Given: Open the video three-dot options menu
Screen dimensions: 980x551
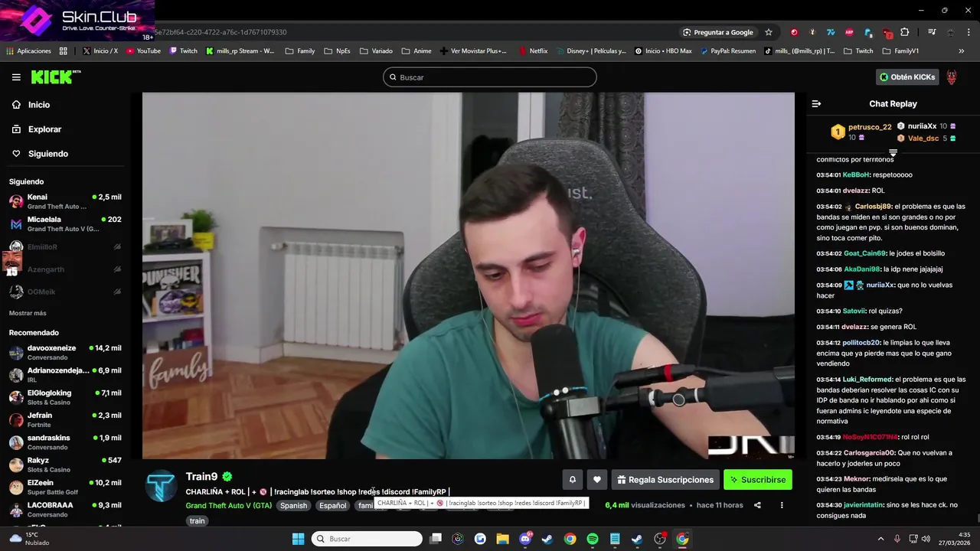Looking at the screenshot, I should click(x=782, y=505).
